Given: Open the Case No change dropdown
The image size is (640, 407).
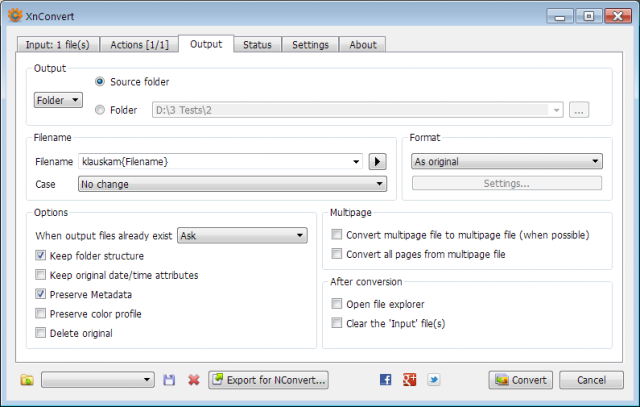Looking at the screenshot, I should [232, 184].
